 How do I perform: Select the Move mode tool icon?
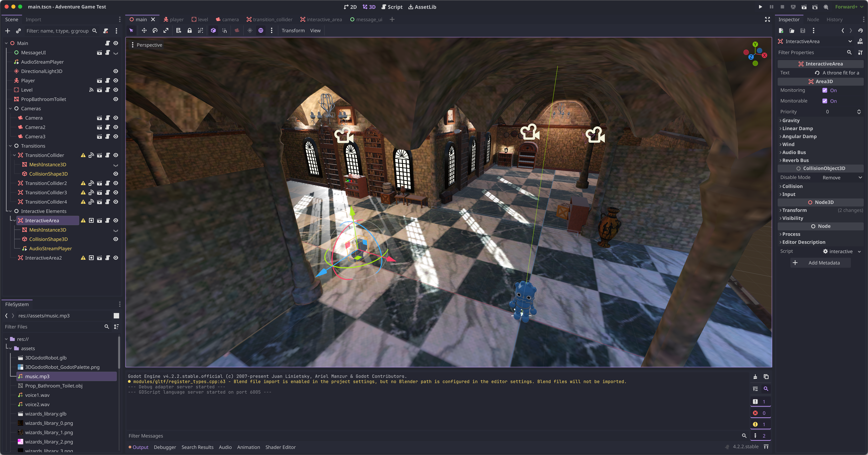(144, 31)
